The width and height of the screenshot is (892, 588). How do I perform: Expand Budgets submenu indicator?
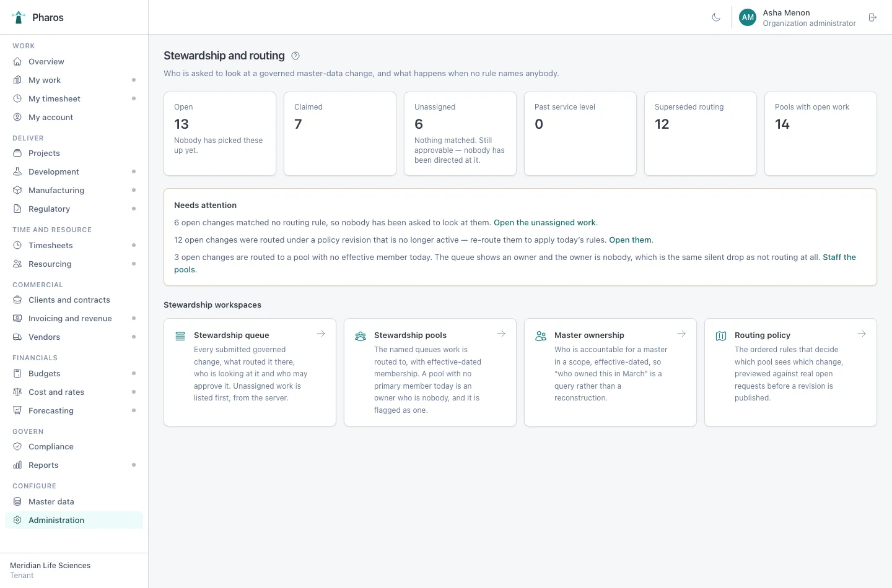[x=134, y=373]
